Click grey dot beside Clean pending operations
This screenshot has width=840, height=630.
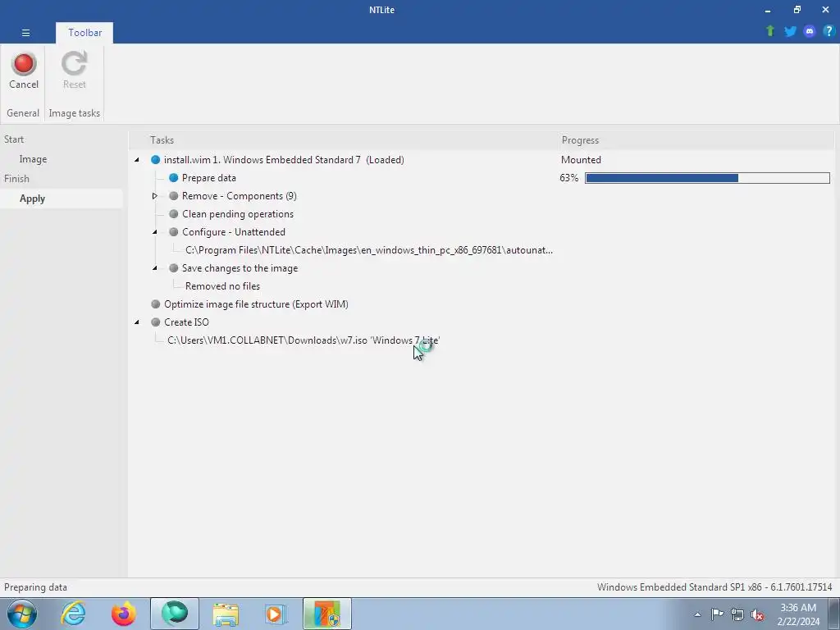click(174, 214)
